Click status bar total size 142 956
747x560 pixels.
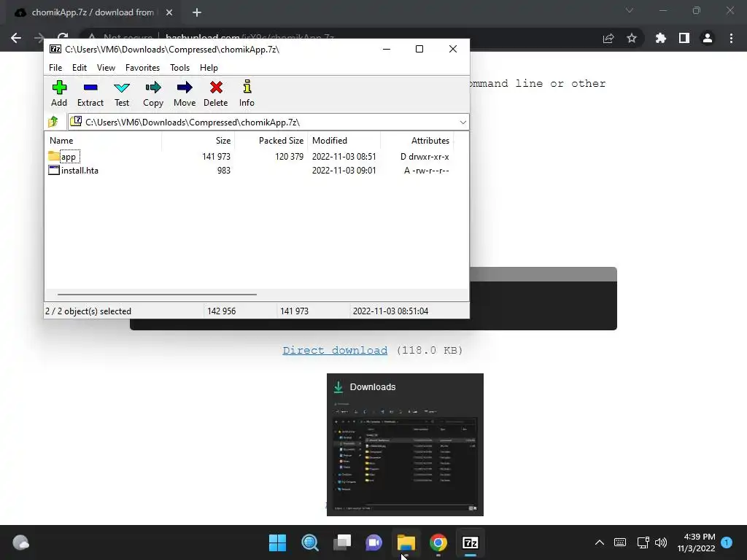[222, 311]
